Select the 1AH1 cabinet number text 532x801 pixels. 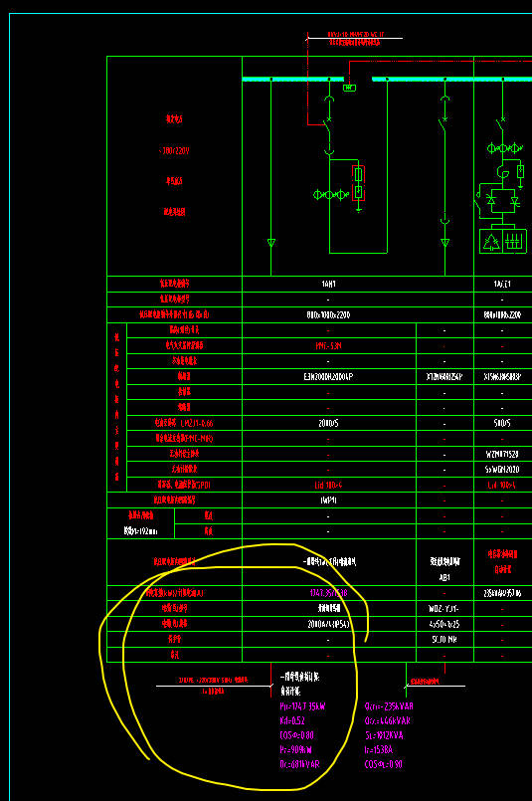[x=328, y=284]
